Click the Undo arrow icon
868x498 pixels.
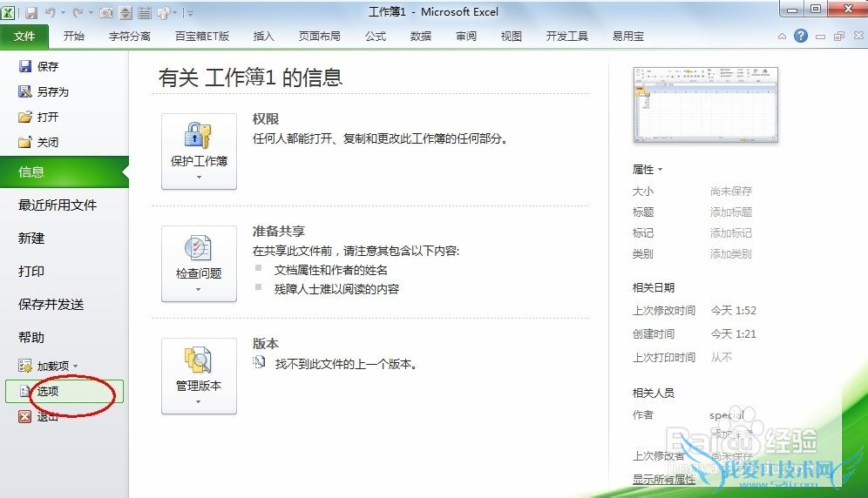click(50, 12)
